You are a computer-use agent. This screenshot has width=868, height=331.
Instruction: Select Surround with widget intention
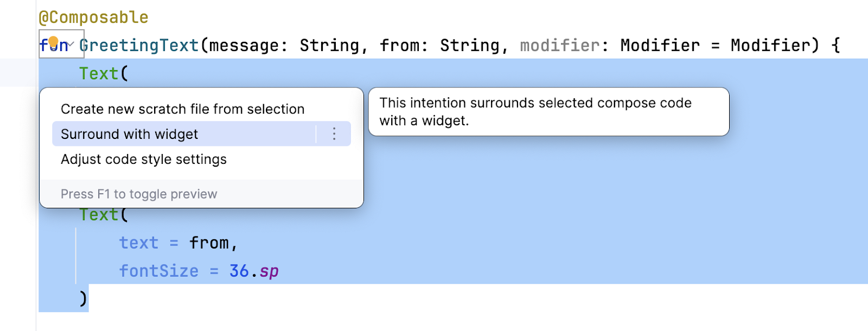(129, 134)
